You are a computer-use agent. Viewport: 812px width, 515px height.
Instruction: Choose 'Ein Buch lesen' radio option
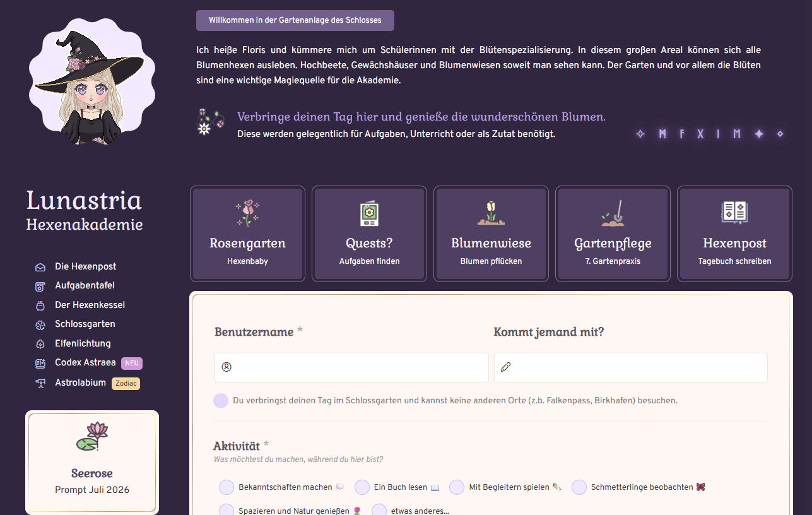(362, 487)
